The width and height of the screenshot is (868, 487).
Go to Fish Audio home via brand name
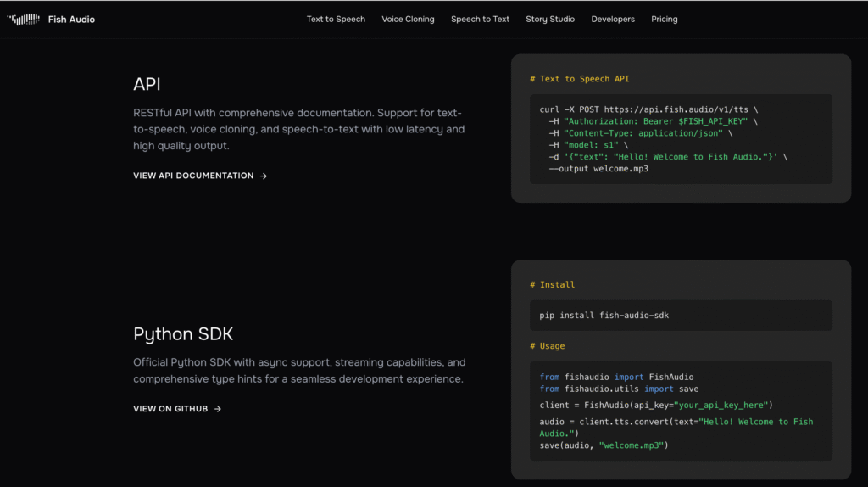(x=71, y=20)
